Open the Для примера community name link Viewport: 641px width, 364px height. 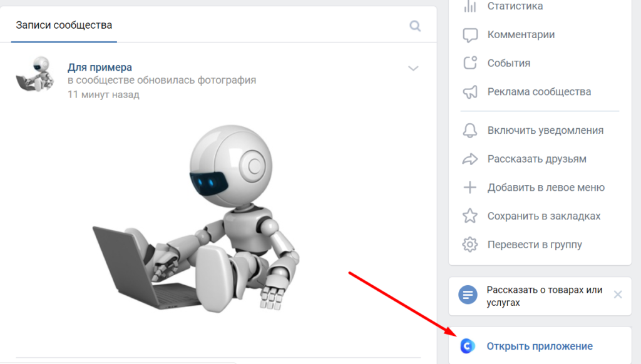click(100, 67)
